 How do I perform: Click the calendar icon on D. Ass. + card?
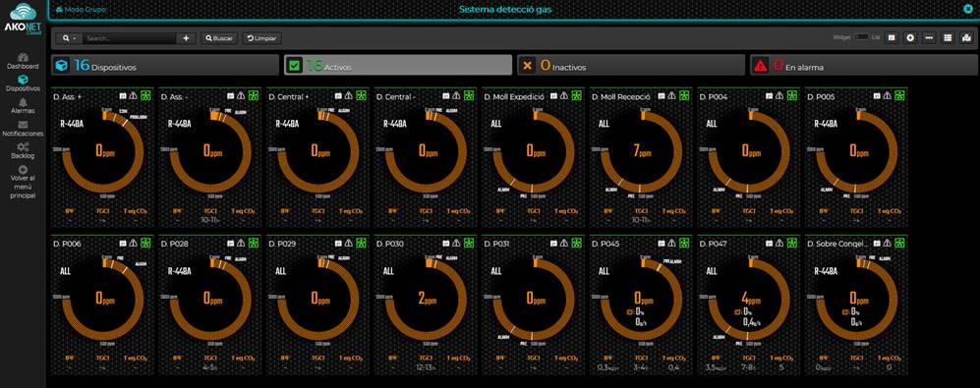(x=123, y=96)
